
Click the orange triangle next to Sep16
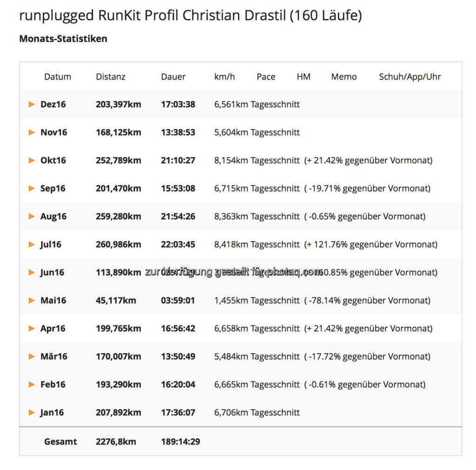32,188
